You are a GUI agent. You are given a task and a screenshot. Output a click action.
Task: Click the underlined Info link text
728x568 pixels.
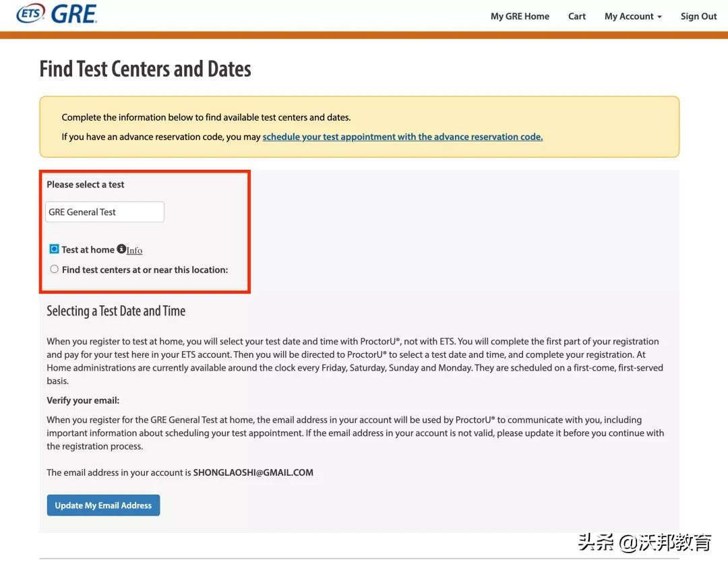pos(135,251)
